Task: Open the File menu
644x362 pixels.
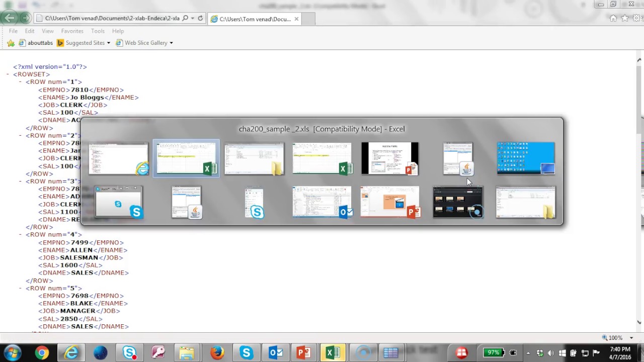Action: coord(13,31)
